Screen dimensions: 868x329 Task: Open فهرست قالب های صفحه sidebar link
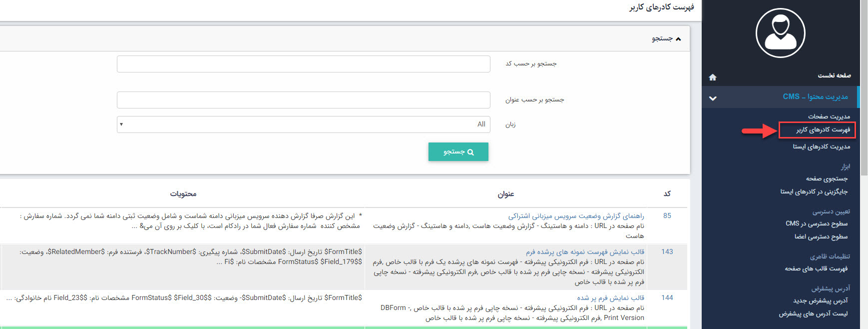(x=816, y=268)
